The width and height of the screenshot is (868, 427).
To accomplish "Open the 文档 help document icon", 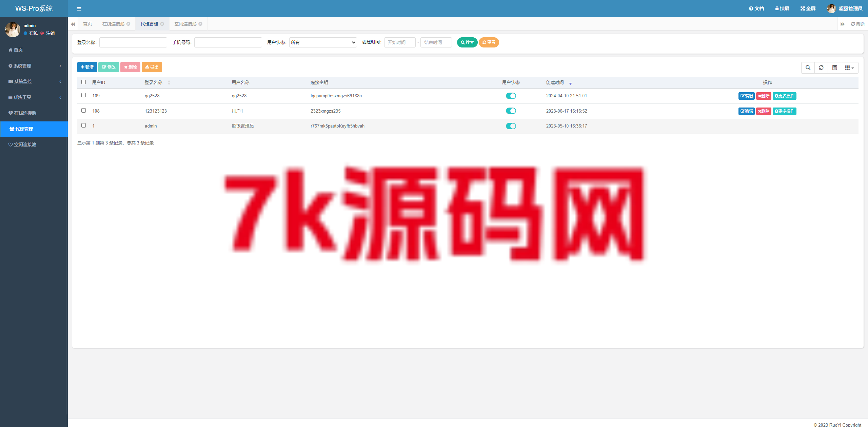I will click(756, 8).
